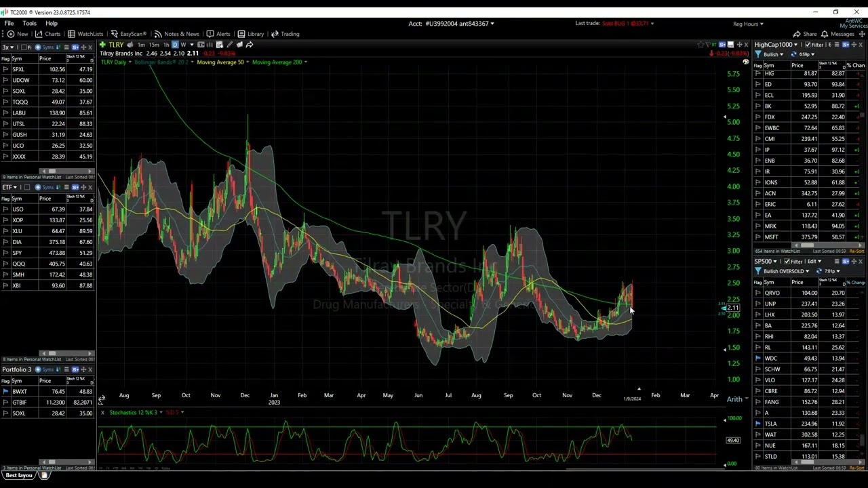Click the Bullish funnel filter icon
This screenshot has height=488, width=868.
pos(758,54)
